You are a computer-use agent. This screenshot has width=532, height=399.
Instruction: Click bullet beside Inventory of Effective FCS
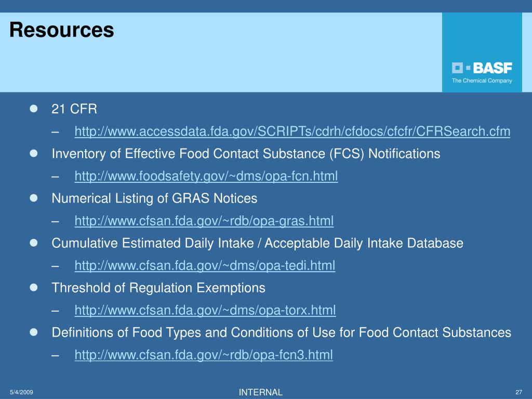point(34,153)
